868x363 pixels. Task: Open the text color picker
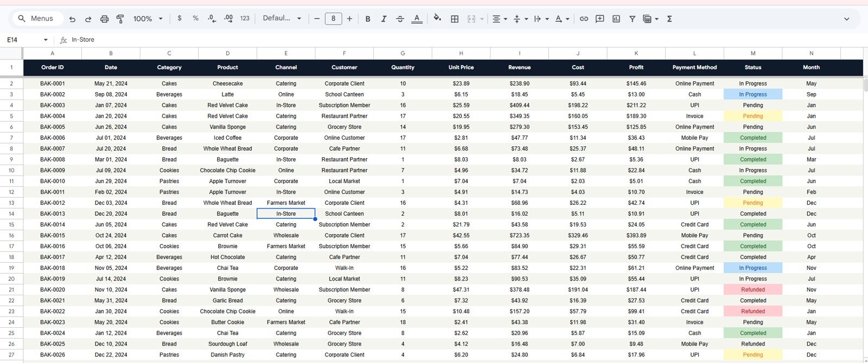pyautogui.click(x=417, y=19)
